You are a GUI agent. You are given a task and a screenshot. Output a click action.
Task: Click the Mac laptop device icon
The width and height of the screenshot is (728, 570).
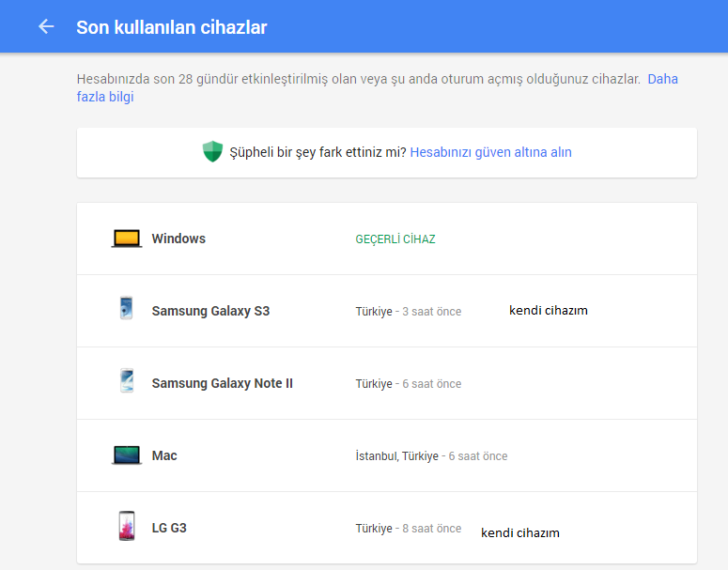click(x=127, y=454)
